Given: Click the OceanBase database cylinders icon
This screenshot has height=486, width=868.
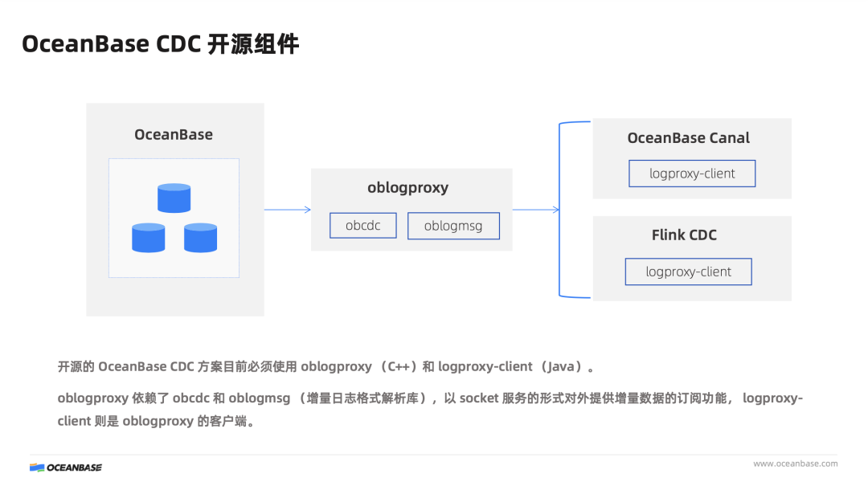Looking at the screenshot, I should pyautogui.click(x=174, y=218).
